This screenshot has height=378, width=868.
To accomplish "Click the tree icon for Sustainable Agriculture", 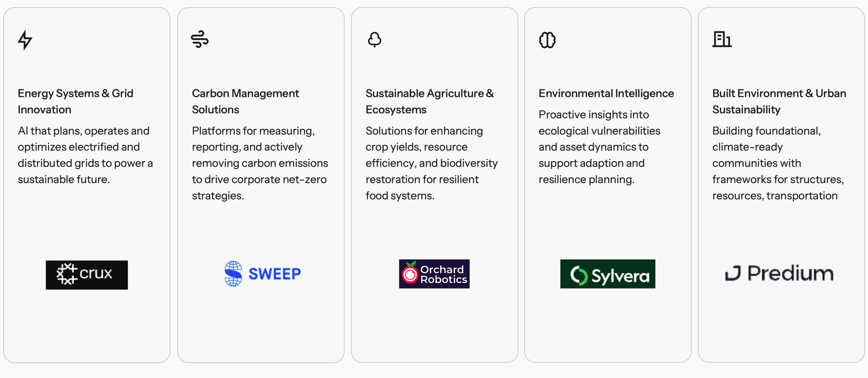I will click(374, 40).
